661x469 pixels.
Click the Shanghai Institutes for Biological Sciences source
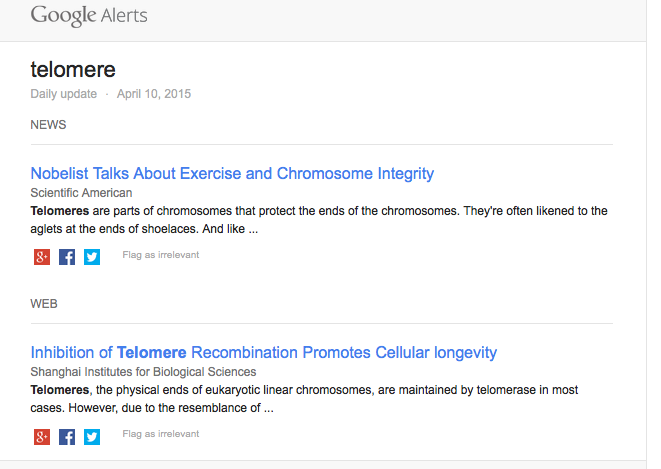[143, 372]
